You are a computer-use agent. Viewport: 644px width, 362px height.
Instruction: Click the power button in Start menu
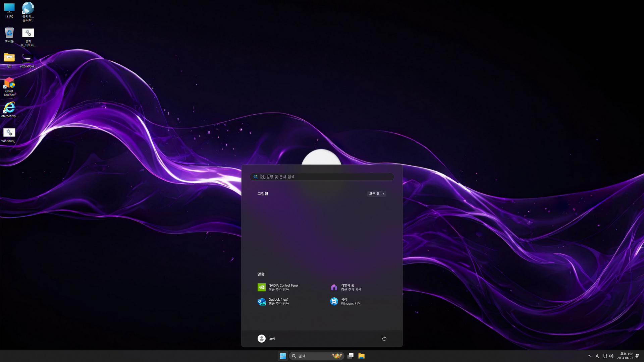384,339
